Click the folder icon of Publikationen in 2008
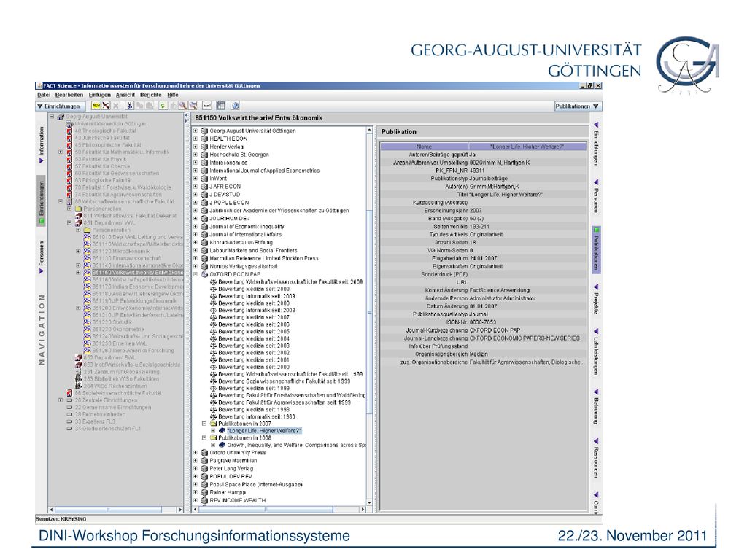Viewport: 747px width, 560px height. tap(214, 437)
